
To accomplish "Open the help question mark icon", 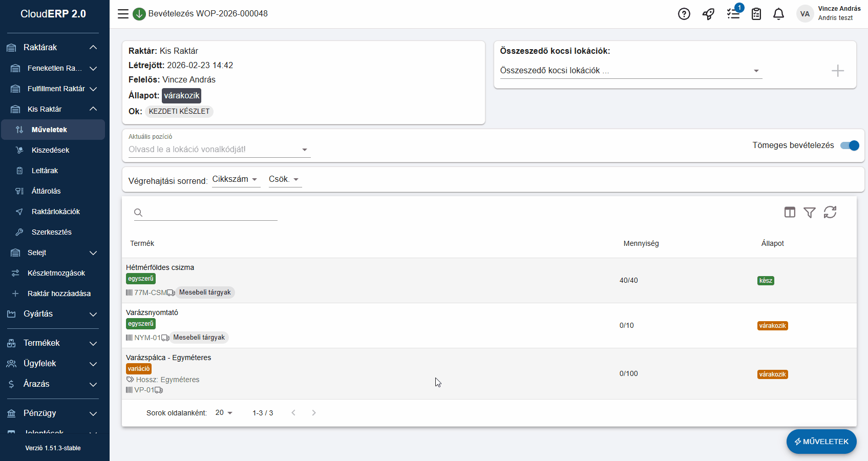I will (x=684, y=14).
